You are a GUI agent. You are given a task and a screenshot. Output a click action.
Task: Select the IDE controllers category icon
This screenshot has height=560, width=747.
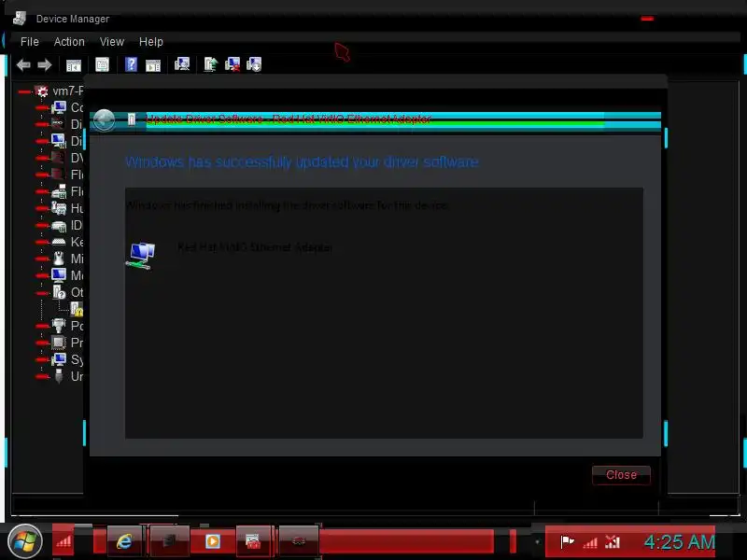pos(59,225)
